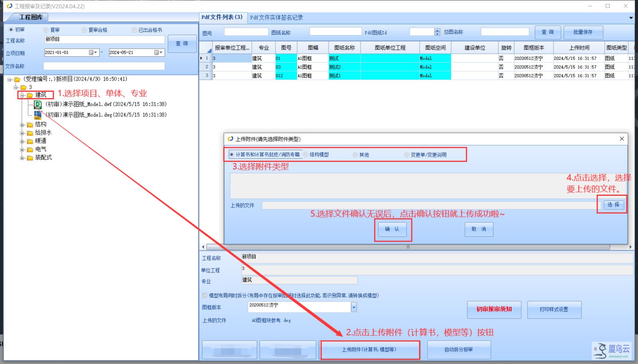The image size is (638, 364).
Task: Click the 暖通 folder icon
Action: click(x=30, y=142)
